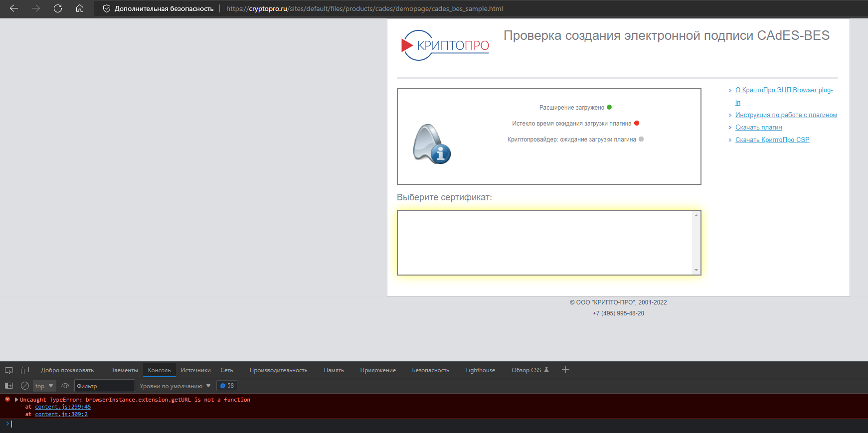Add a DevTools tool with plus icon
This screenshot has width=868, height=433.
[565, 370]
